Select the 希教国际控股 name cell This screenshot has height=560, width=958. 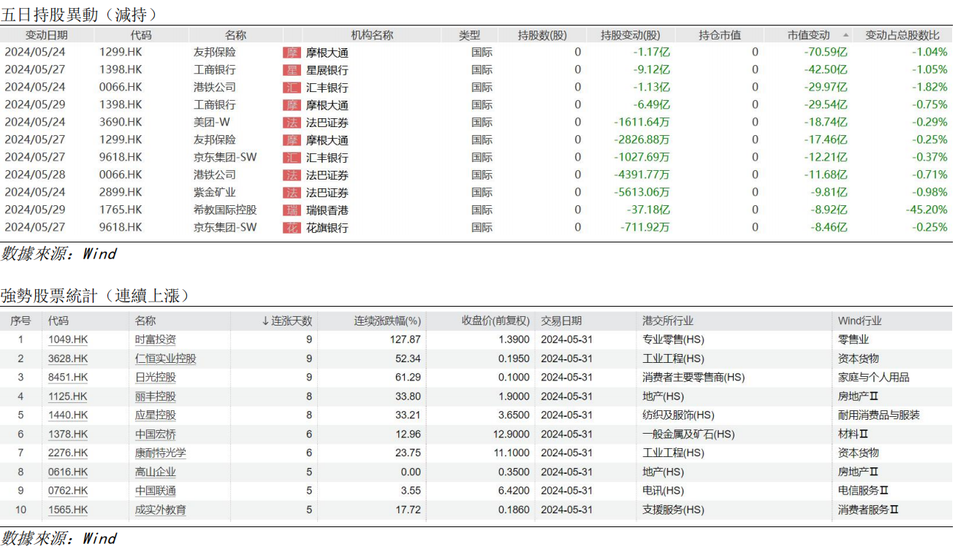225,210
